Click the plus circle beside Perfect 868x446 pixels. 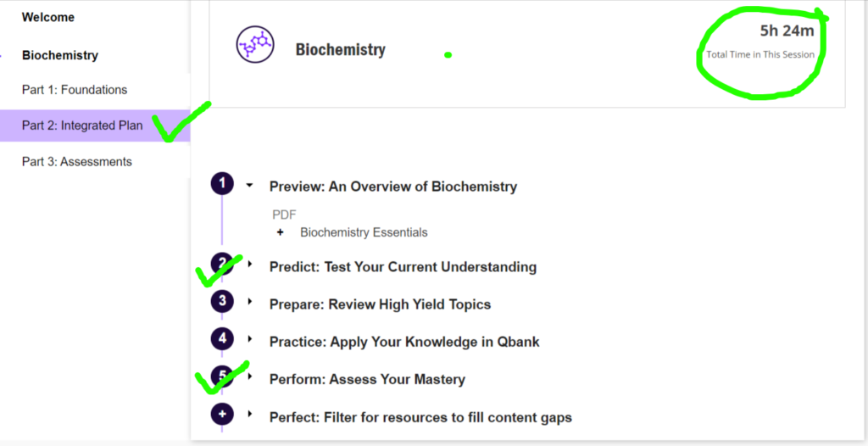point(222,415)
